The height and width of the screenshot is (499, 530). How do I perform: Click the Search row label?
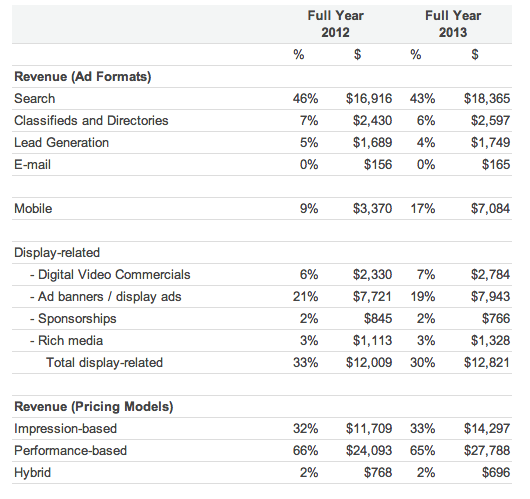click(34, 99)
